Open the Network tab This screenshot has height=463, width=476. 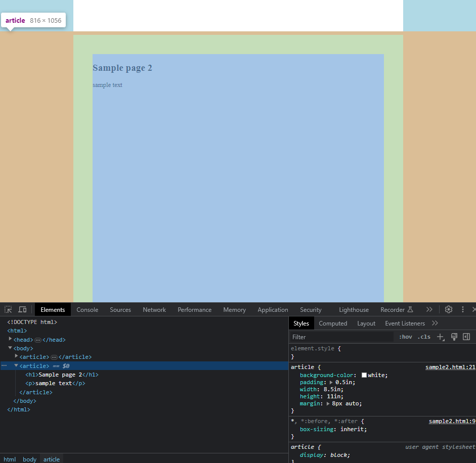(154, 309)
